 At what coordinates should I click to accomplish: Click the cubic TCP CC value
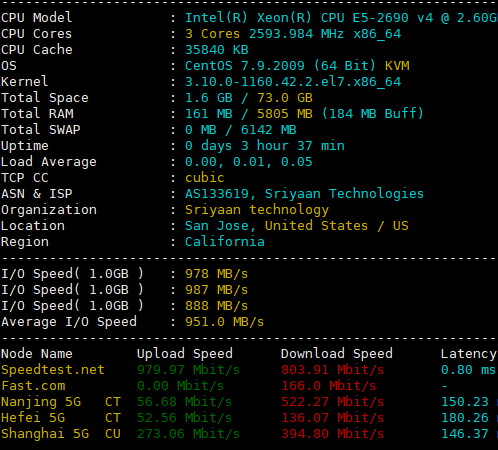coord(205,178)
